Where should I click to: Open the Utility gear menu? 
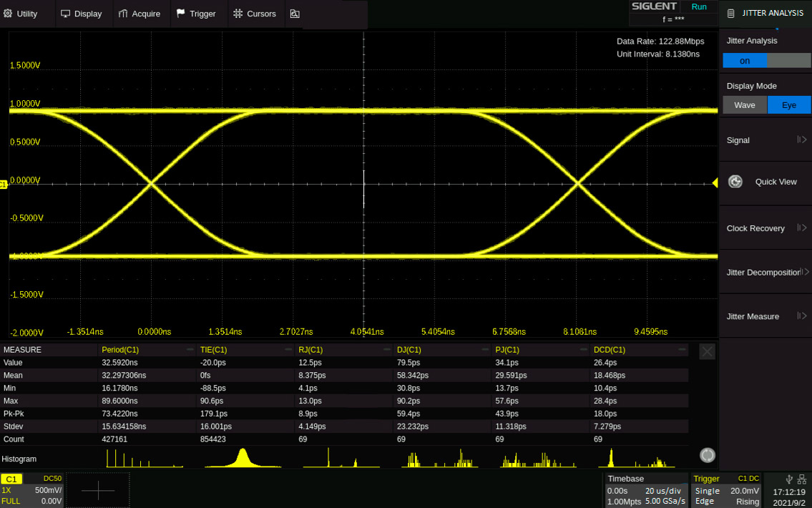pyautogui.click(x=21, y=14)
